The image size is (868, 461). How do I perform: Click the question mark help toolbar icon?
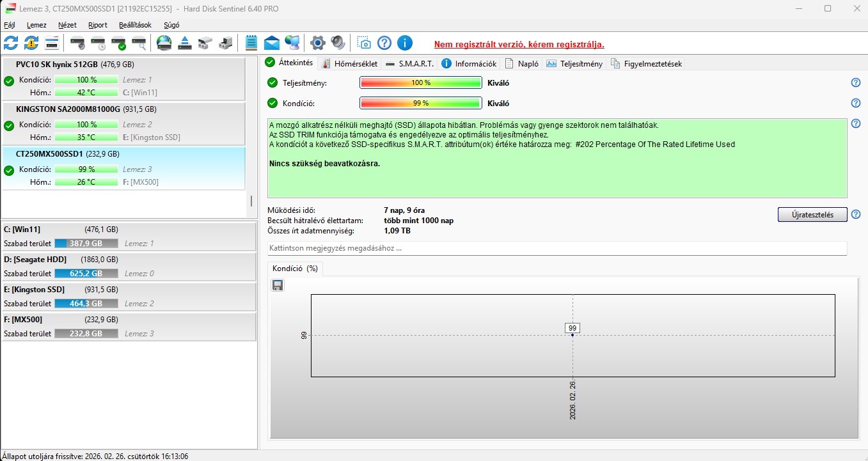tap(384, 43)
